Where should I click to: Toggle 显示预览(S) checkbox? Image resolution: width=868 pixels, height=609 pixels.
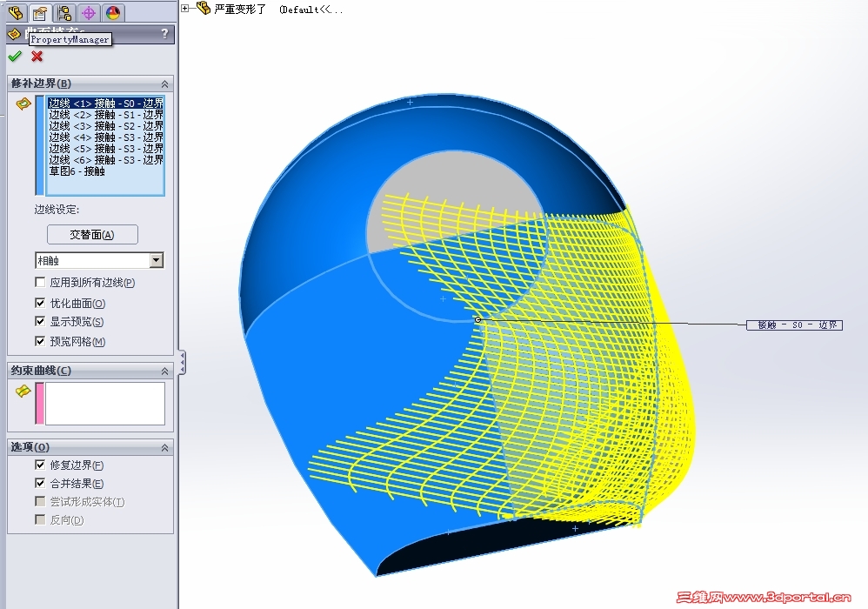point(40,321)
